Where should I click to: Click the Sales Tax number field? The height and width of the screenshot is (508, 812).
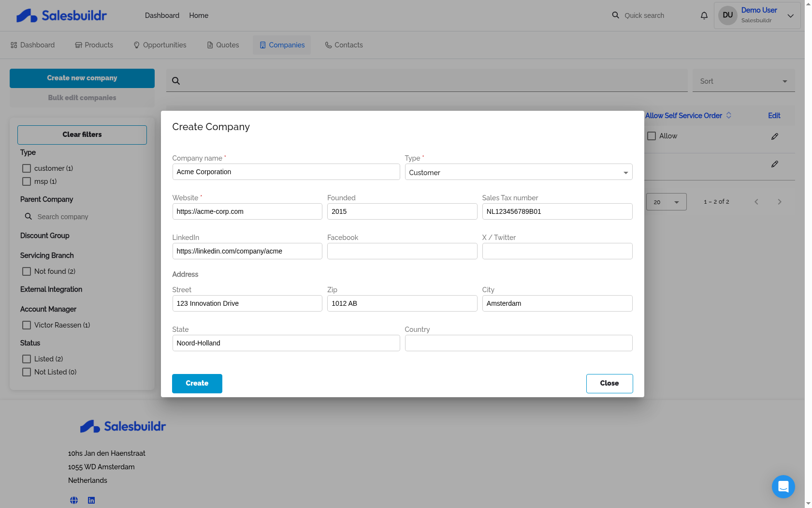click(x=557, y=211)
